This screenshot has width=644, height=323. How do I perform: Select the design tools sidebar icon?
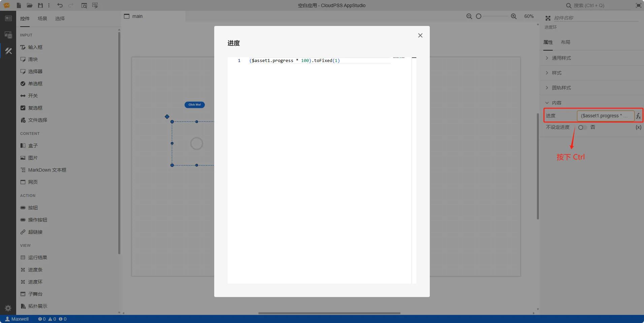pyautogui.click(x=8, y=51)
